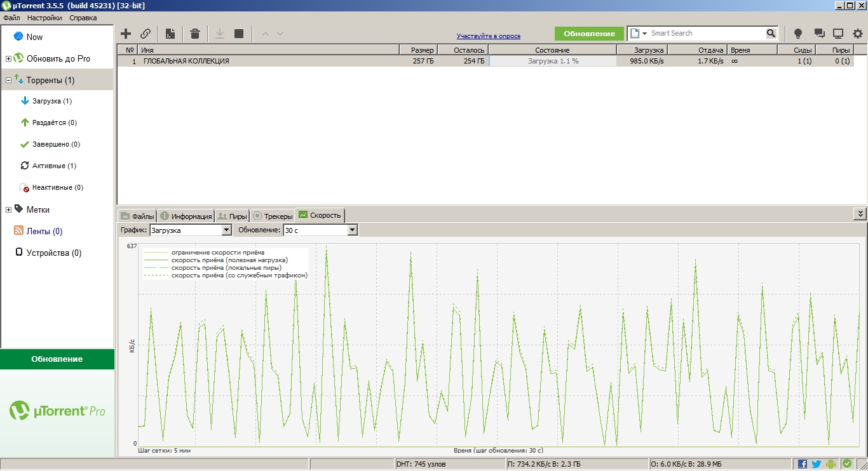Sort by the Осталось column header
868x471 pixels.
463,50
